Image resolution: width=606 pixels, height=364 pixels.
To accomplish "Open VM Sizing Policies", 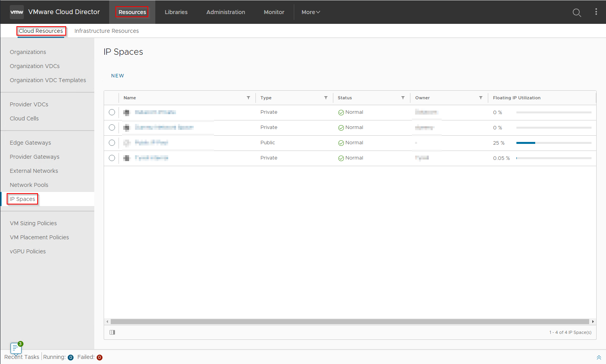I will coord(33,223).
